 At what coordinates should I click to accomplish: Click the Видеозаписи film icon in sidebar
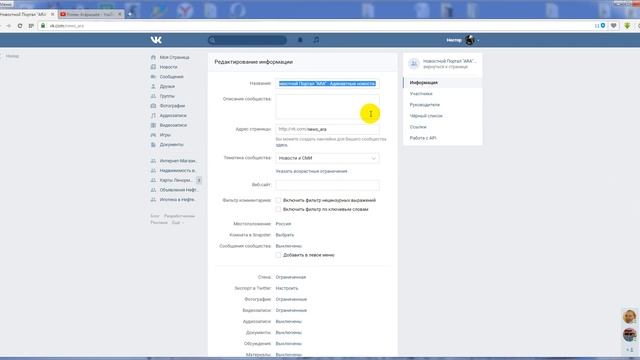coord(153,125)
